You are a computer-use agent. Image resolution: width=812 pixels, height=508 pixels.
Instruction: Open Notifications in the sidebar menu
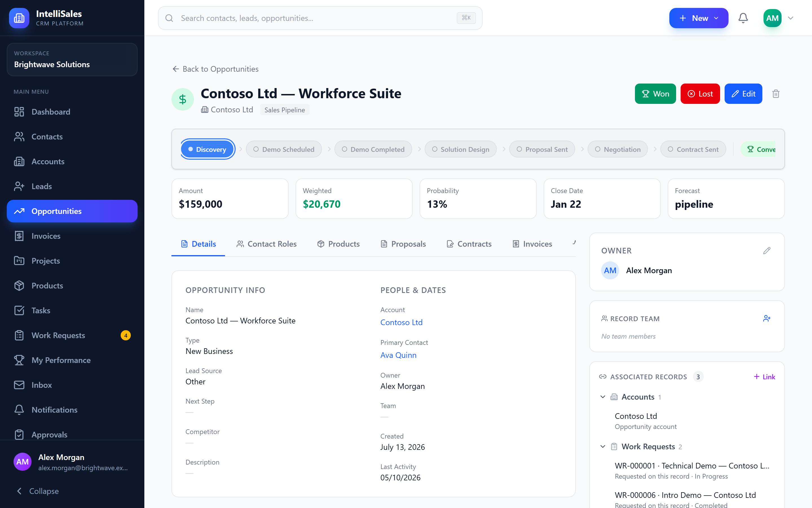pos(72,410)
